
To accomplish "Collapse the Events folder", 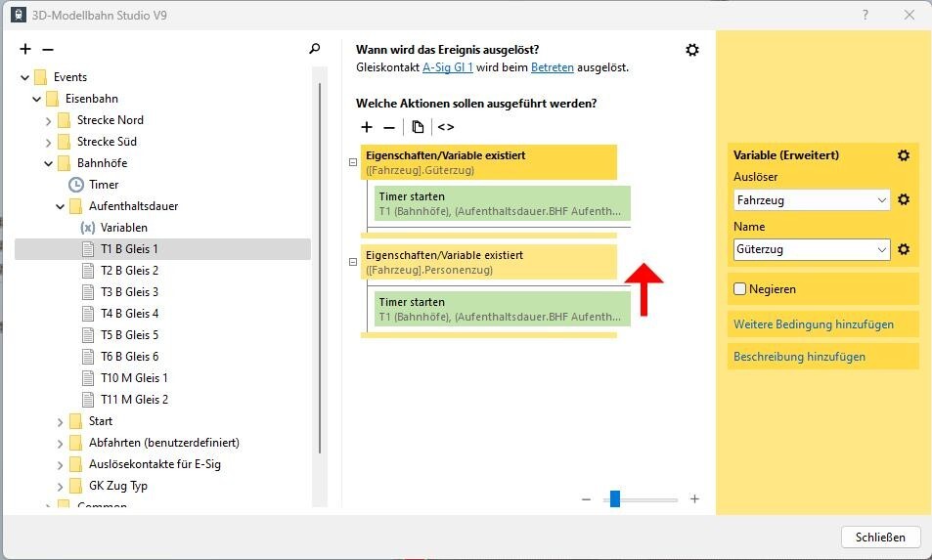I will 25,77.
